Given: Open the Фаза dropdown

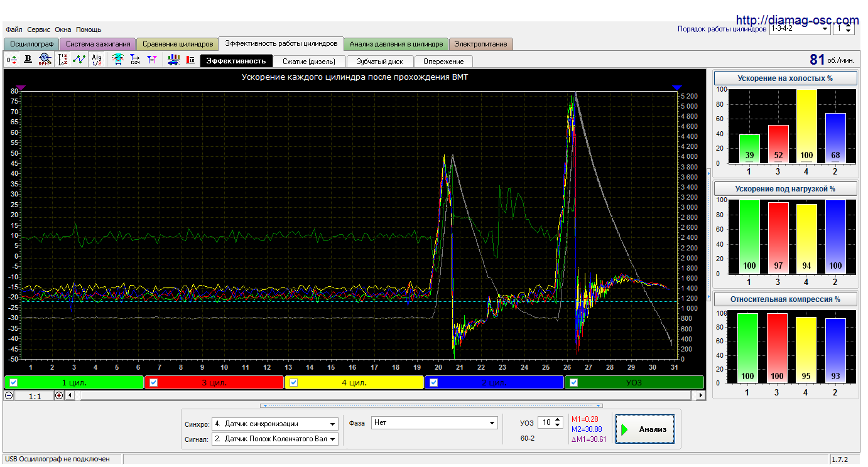Looking at the screenshot, I should (435, 422).
